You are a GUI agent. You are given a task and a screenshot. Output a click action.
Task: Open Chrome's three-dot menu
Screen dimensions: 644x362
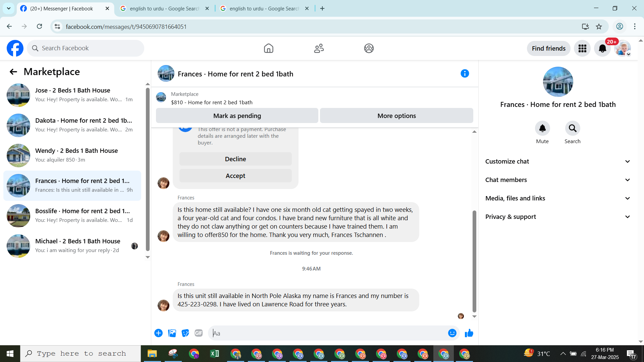click(x=635, y=26)
